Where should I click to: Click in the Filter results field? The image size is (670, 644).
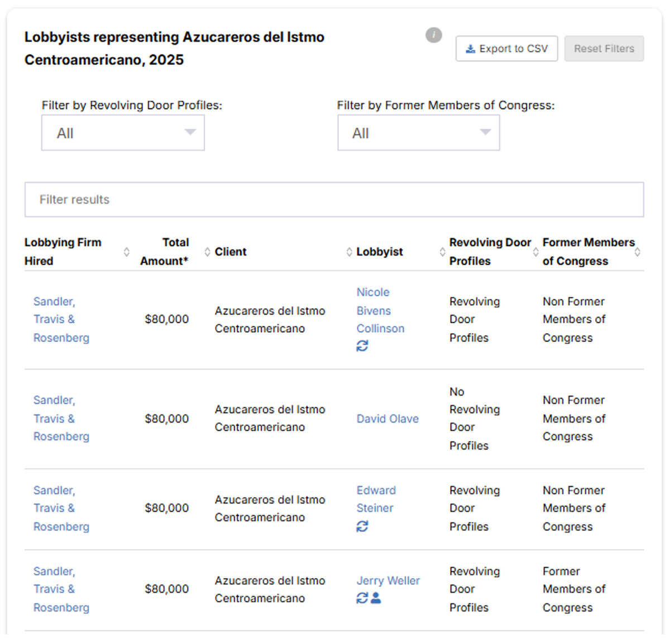click(334, 199)
